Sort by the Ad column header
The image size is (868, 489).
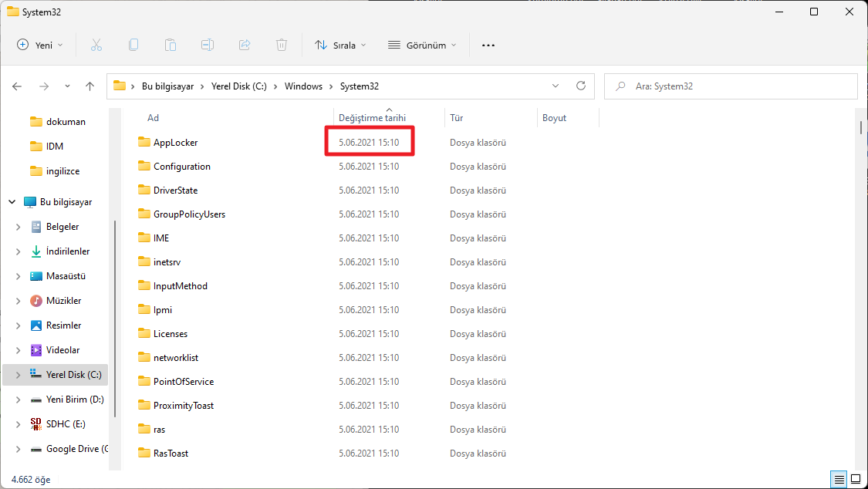coord(154,118)
